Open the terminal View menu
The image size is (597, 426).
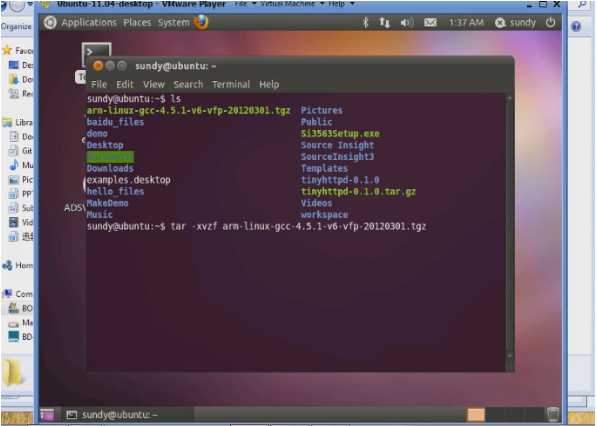pos(154,85)
